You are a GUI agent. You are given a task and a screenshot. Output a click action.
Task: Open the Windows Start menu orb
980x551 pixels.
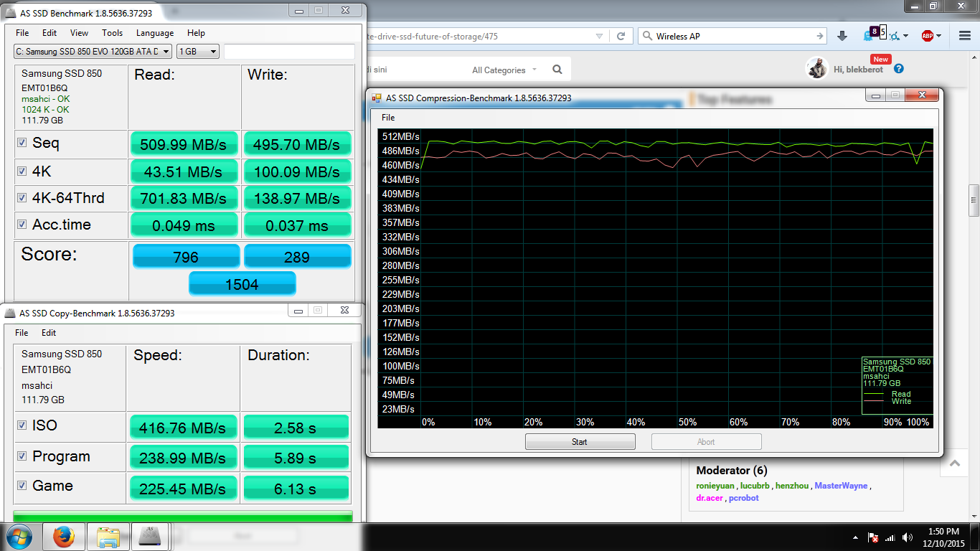pos(18,536)
